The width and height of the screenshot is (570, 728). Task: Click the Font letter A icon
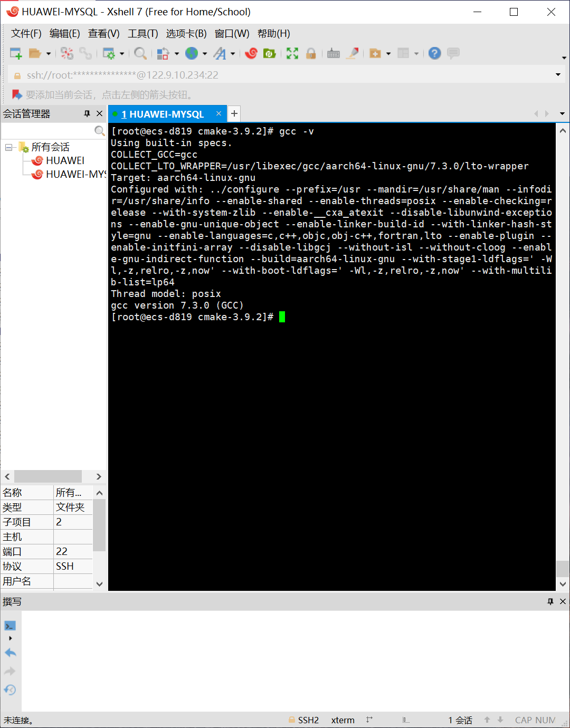pyautogui.click(x=220, y=53)
